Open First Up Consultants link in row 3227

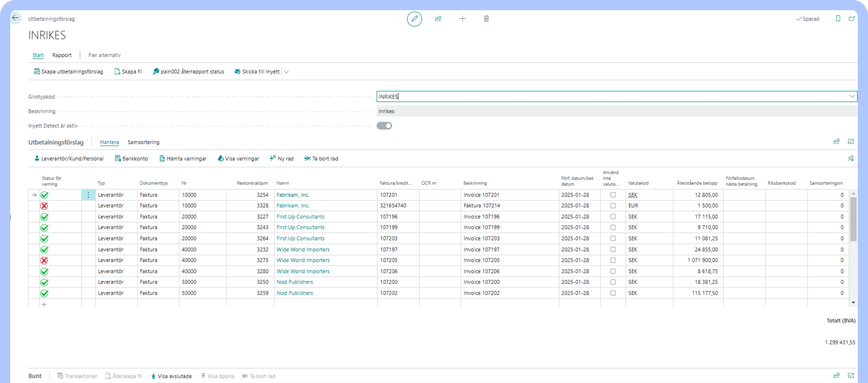[x=301, y=217]
